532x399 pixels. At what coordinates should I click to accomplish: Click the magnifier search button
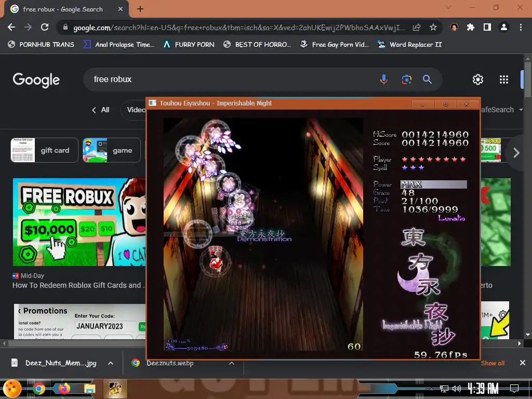427,79
